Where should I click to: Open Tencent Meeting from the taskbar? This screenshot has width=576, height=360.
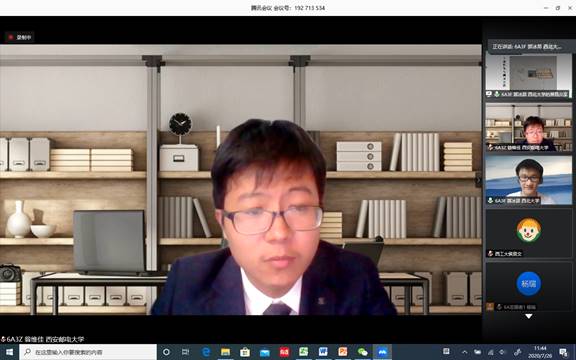(382, 352)
